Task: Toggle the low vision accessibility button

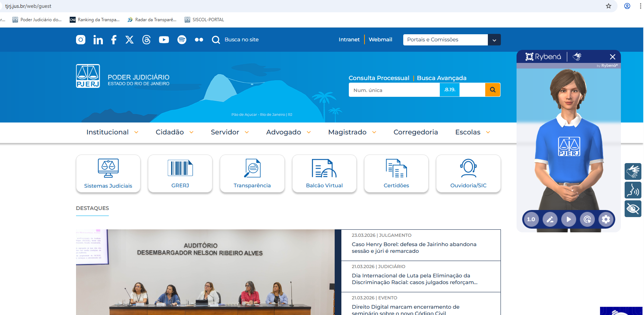Action: tap(632, 209)
